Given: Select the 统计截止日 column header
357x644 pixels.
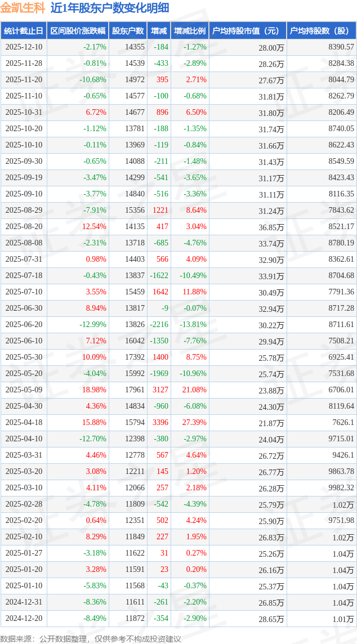Looking at the screenshot, I should tap(24, 31).
